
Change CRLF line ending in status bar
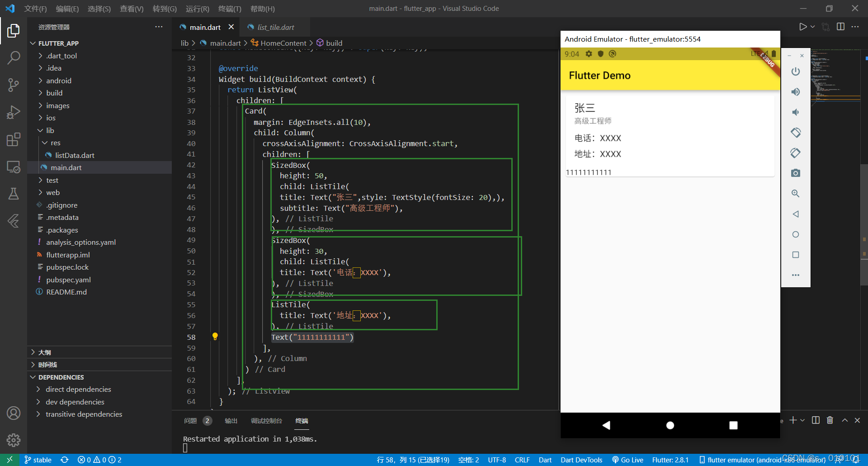click(x=522, y=460)
